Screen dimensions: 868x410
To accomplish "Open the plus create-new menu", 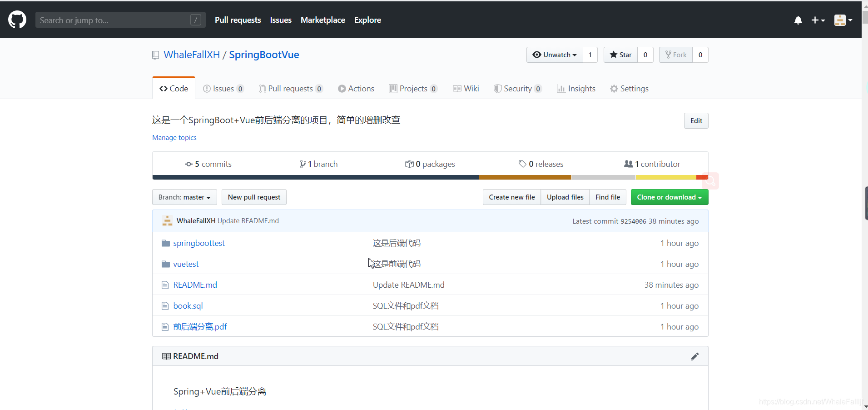I will tap(818, 20).
